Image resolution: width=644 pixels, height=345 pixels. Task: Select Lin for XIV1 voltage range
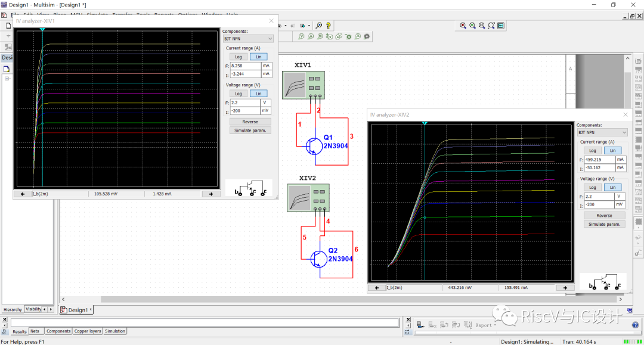coord(258,94)
